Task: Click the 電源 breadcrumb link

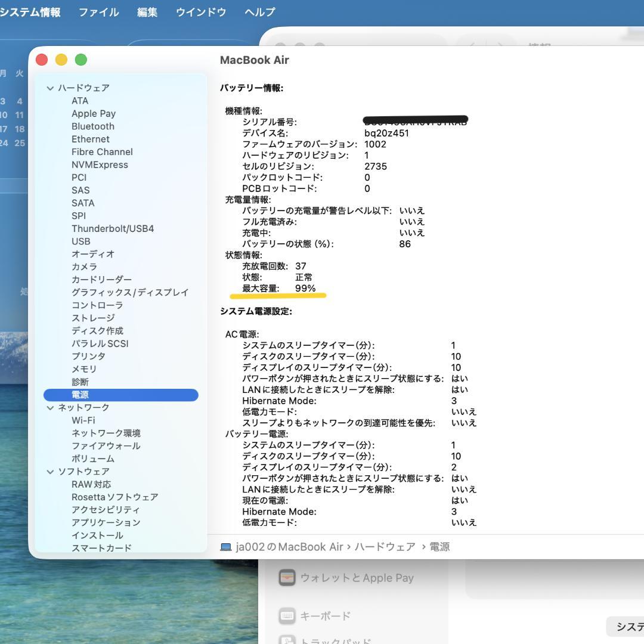Action: click(441, 546)
